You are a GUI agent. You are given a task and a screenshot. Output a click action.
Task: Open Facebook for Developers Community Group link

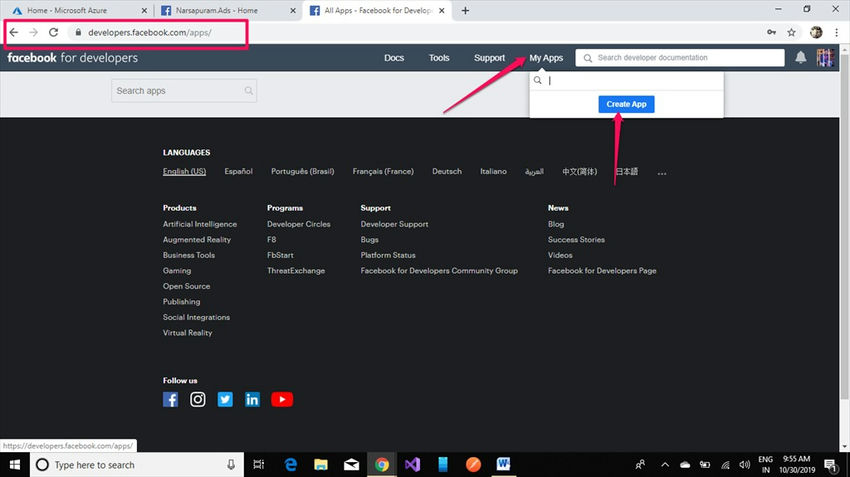pos(439,270)
